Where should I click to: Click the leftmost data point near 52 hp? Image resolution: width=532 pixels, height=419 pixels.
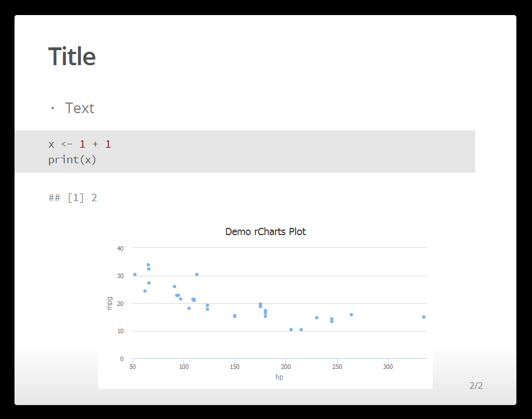135,275
